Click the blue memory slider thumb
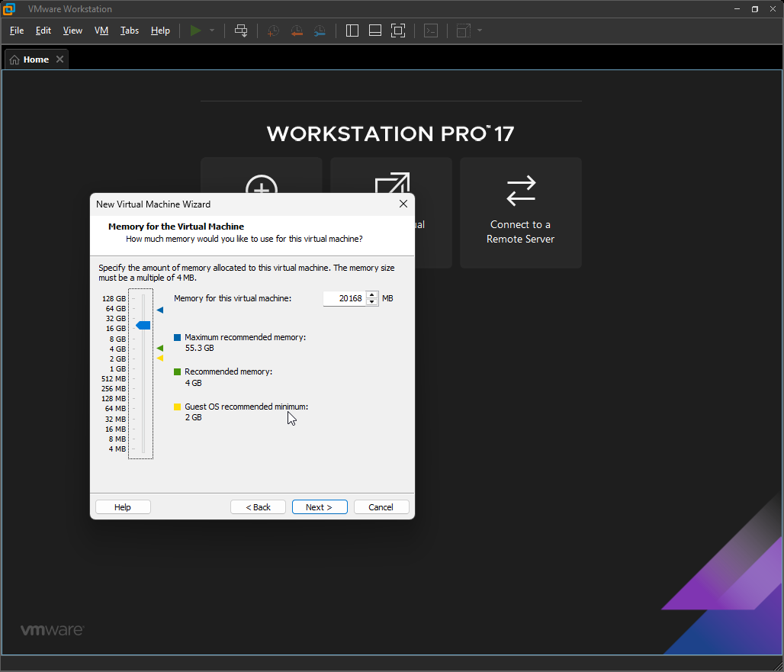The image size is (784, 672). 143,326
